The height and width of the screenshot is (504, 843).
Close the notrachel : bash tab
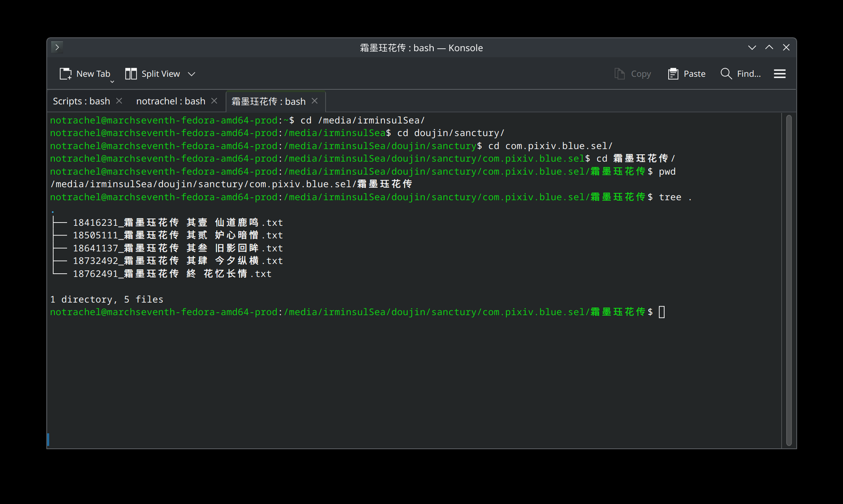(x=214, y=101)
